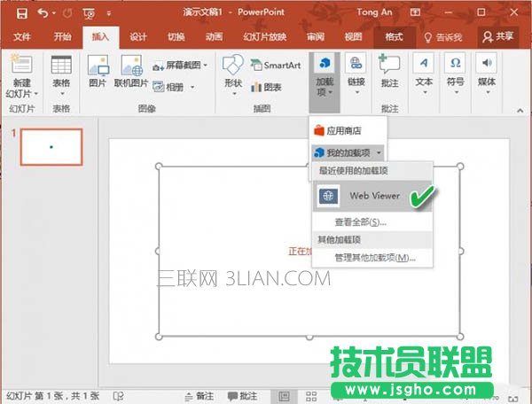Click the 文本 text group icon
Viewport: 532px width, 404px height.
tap(424, 63)
